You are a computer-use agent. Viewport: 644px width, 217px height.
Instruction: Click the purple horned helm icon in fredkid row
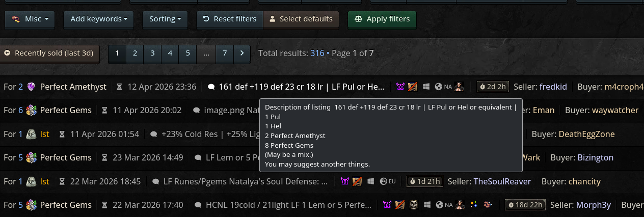pyautogui.click(x=400, y=87)
